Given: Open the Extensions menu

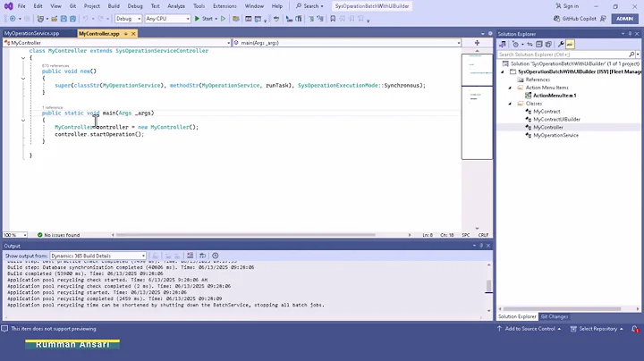Looking at the screenshot, I should pyautogui.click(x=225, y=6).
